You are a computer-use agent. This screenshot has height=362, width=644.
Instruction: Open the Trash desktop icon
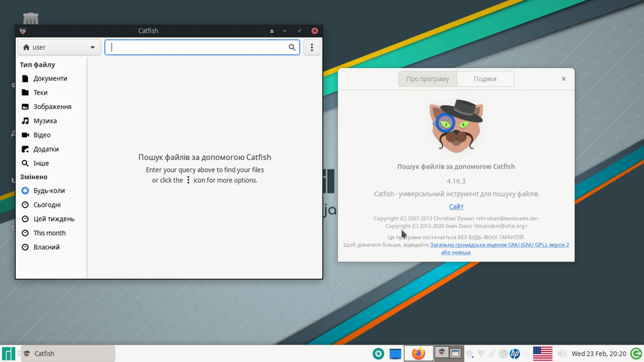[31, 18]
